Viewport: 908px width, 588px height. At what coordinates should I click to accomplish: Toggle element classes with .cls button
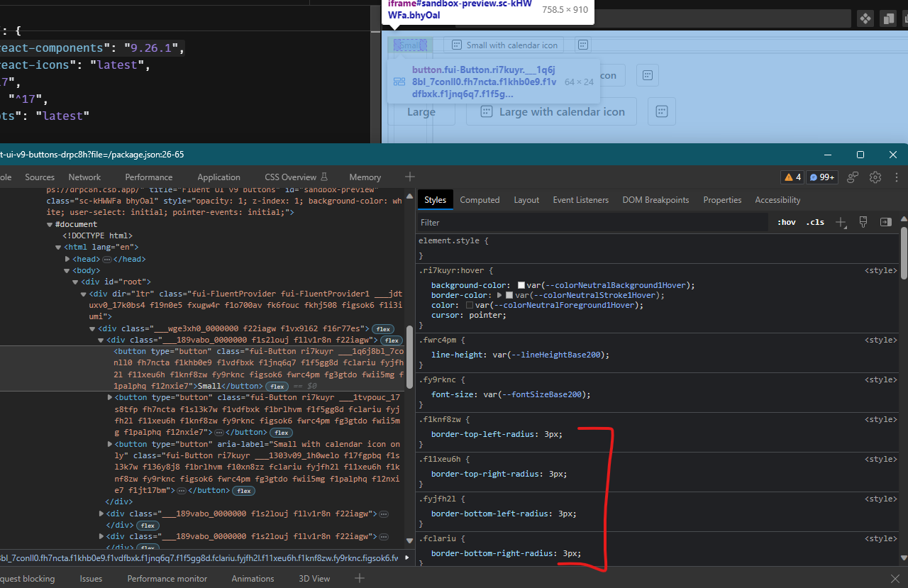point(814,222)
